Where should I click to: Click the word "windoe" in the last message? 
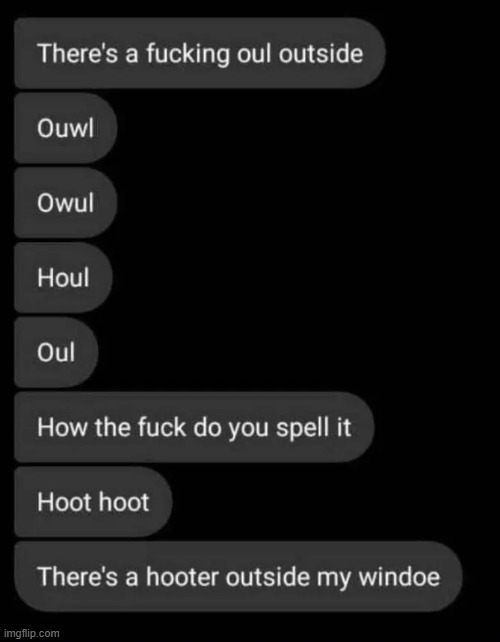[399, 576]
